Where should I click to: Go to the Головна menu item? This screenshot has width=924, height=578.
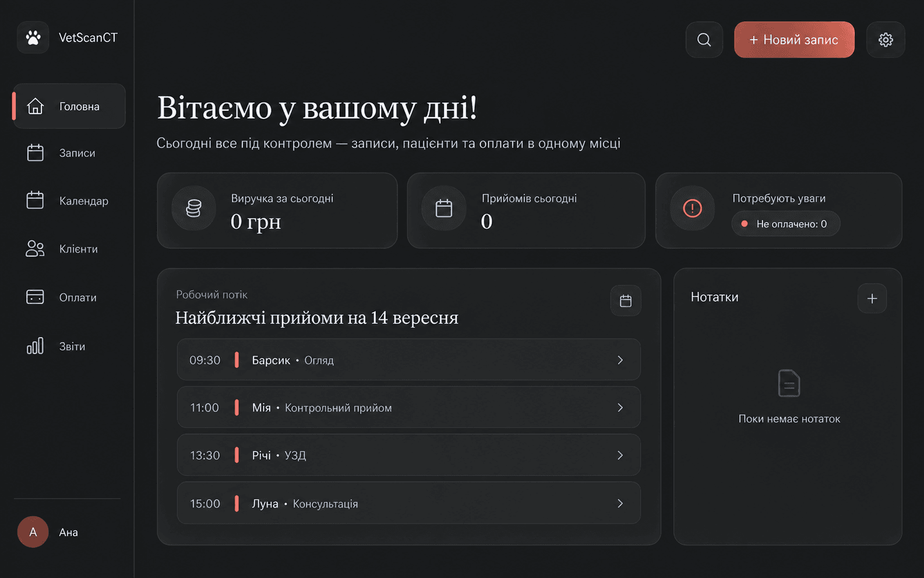pyautogui.click(x=70, y=106)
